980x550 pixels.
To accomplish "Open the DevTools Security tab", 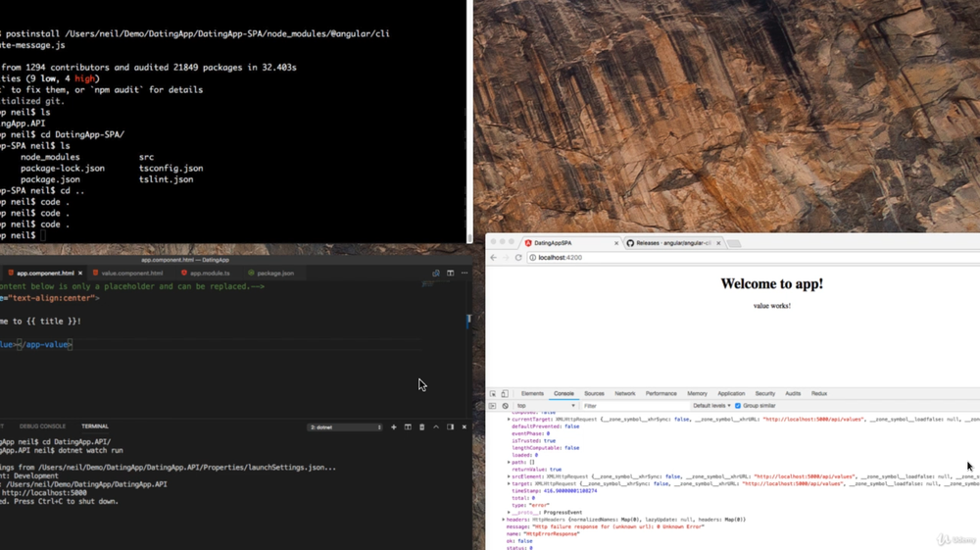I will pos(764,394).
